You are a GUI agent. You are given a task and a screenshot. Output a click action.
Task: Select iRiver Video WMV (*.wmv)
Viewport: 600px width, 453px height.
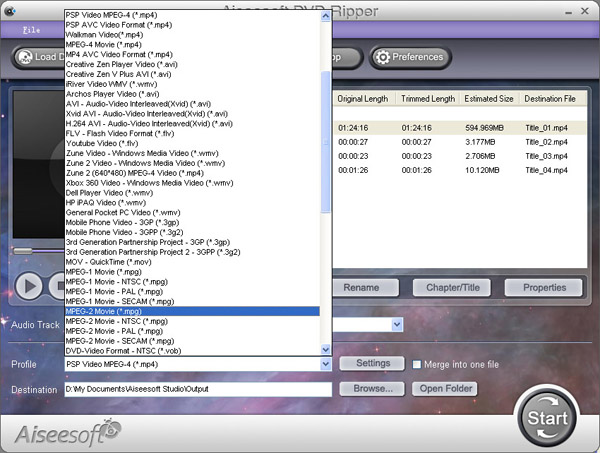(x=192, y=84)
